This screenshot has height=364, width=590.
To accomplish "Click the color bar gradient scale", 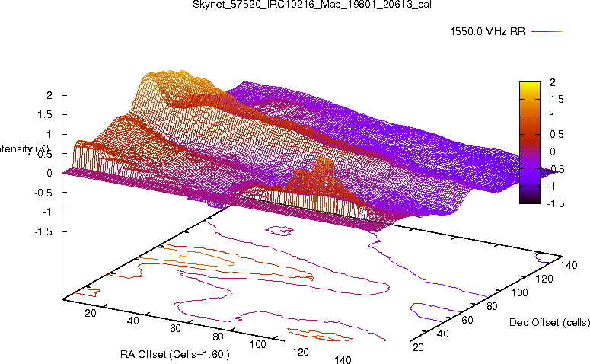I will [x=529, y=142].
